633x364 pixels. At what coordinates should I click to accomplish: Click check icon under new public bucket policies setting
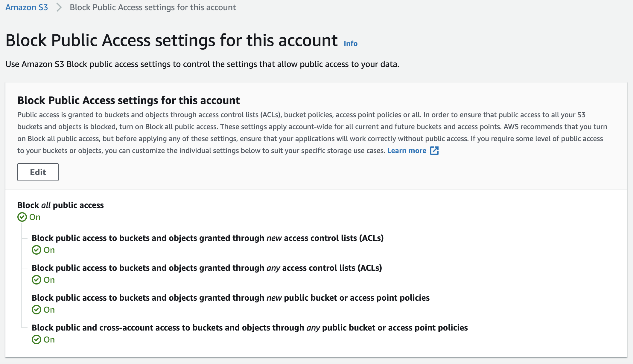36,310
